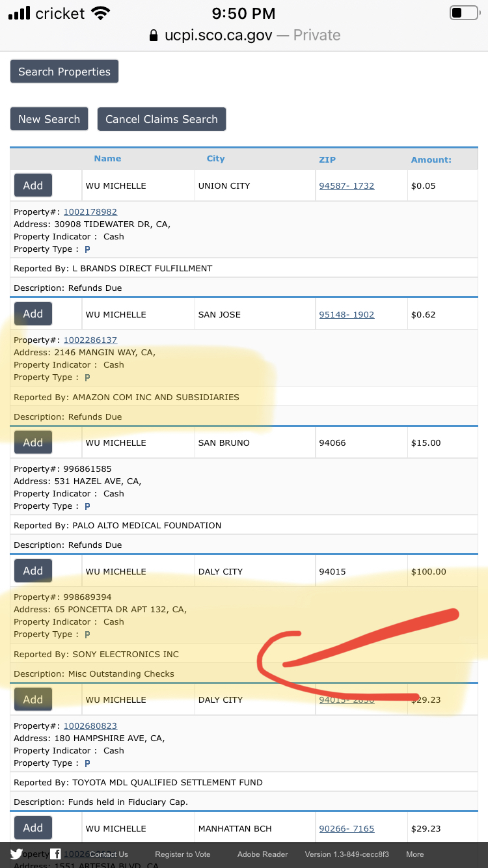Add the Manhattan Bch property
Screen dimensions: 488x868
pyautogui.click(x=33, y=828)
